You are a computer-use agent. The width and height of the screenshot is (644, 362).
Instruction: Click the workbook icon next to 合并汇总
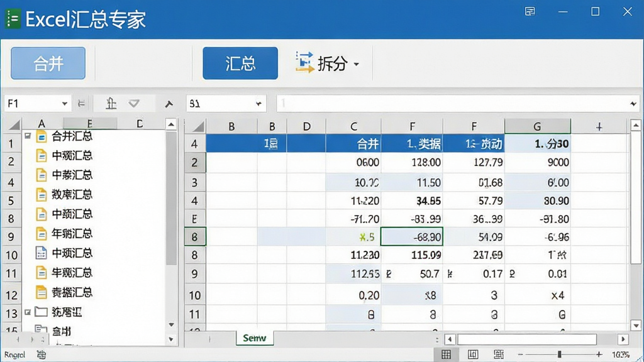tap(41, 136)
